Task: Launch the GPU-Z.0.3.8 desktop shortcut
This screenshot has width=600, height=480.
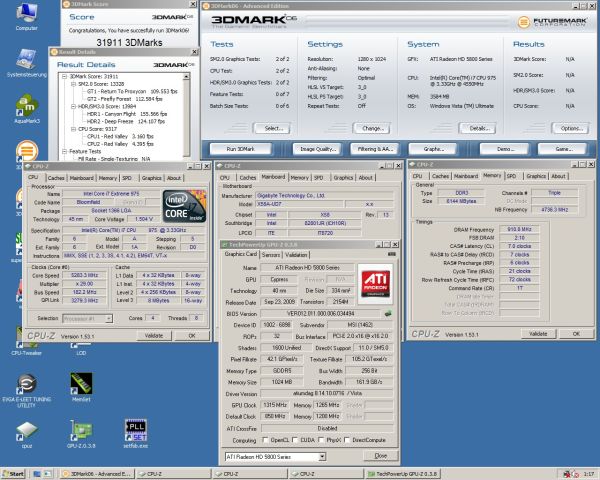Action: pos(81,433)
